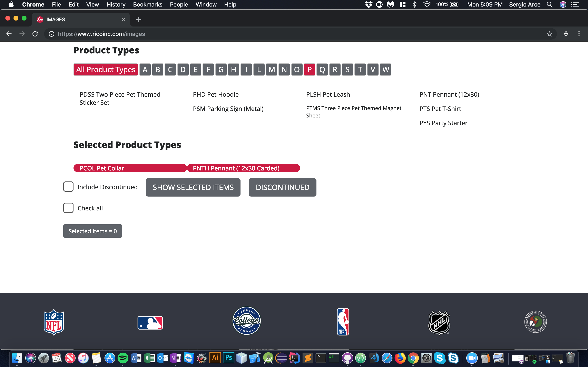Viewport: 588px width, 367px height.
Task: Bookmark this page with star icon
Action: (x=549, y=34)
